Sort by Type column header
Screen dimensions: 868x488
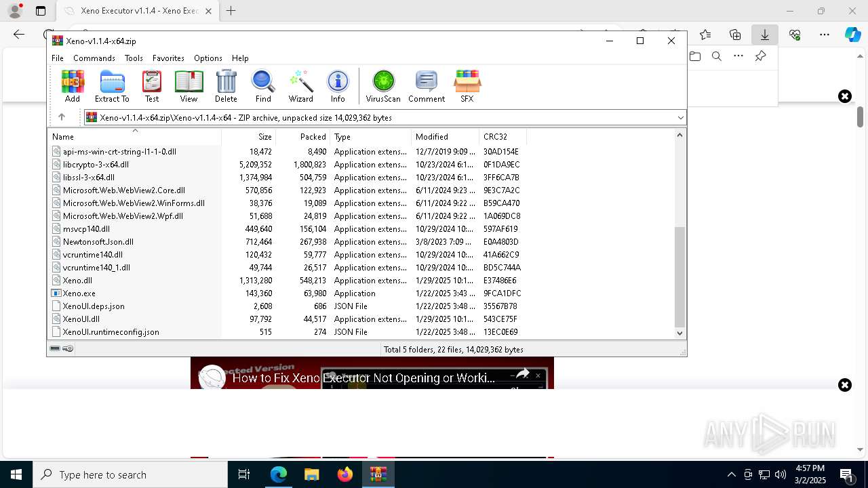371,136
